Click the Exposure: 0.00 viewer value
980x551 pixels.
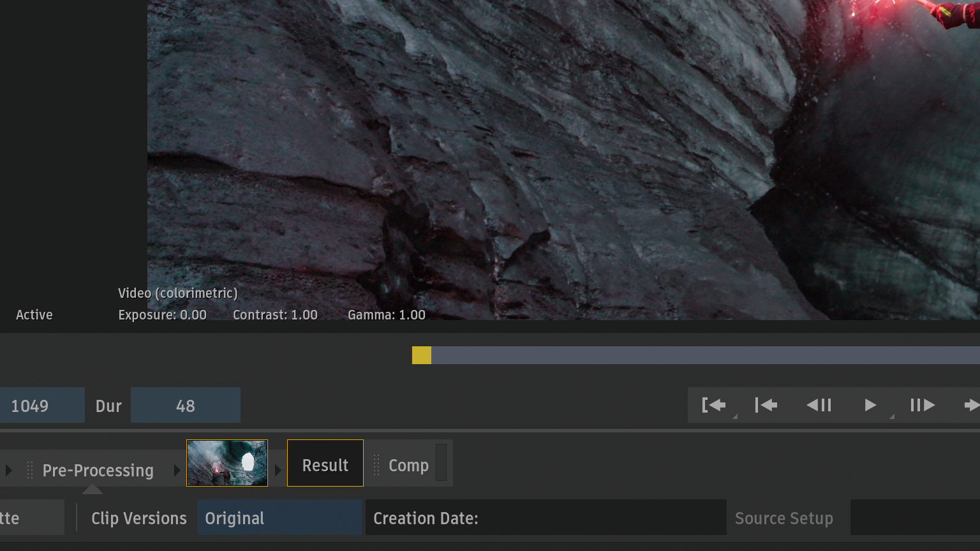[x=163, y=315]
